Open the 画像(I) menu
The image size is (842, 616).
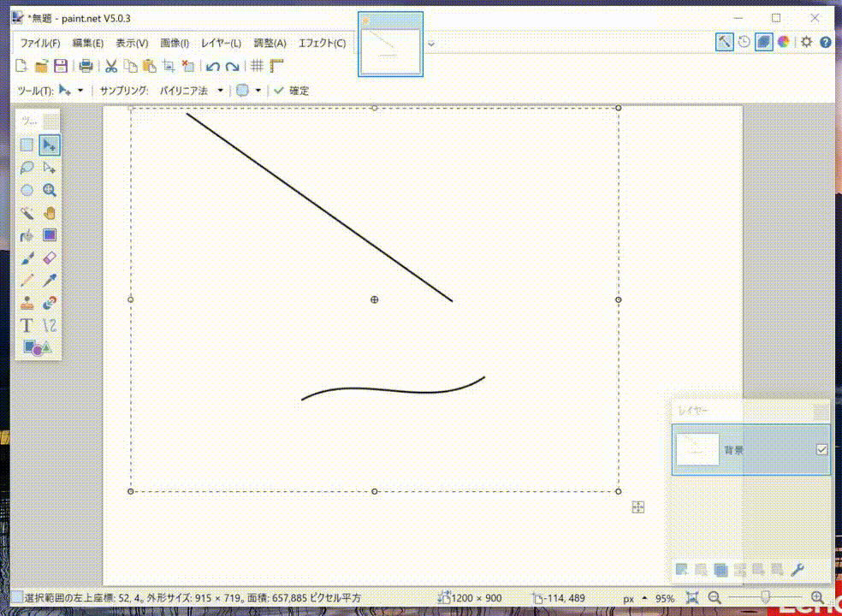pyautogui.click(x=175, y=44)
